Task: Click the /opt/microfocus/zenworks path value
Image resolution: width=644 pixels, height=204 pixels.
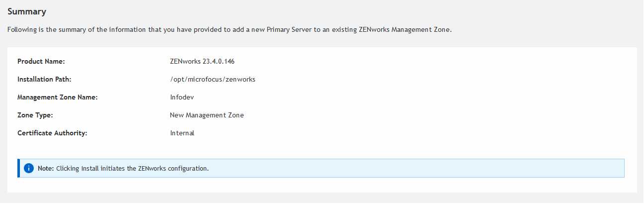Action: click(212, 79)
